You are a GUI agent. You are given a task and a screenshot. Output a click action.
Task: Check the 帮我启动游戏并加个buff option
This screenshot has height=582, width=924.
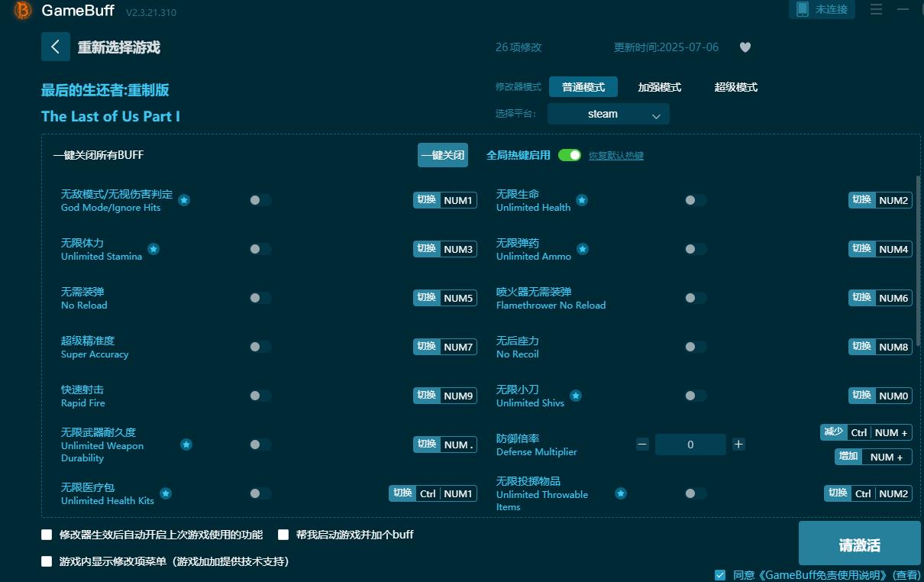point(283,535)
